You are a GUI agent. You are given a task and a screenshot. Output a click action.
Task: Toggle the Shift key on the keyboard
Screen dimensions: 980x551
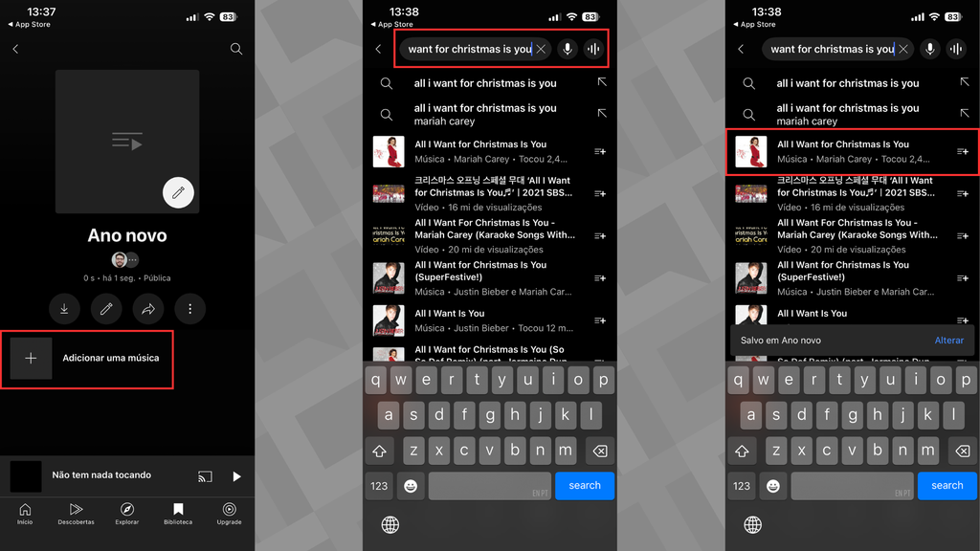pos(379,450)
